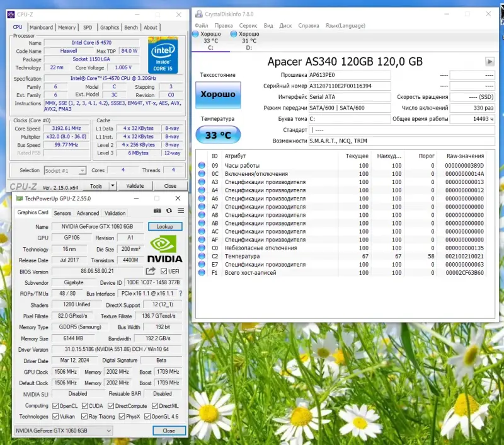Open Validation tab in GPU-Z
This screenshot has height=445, width=504.
[x=115, y=213]
